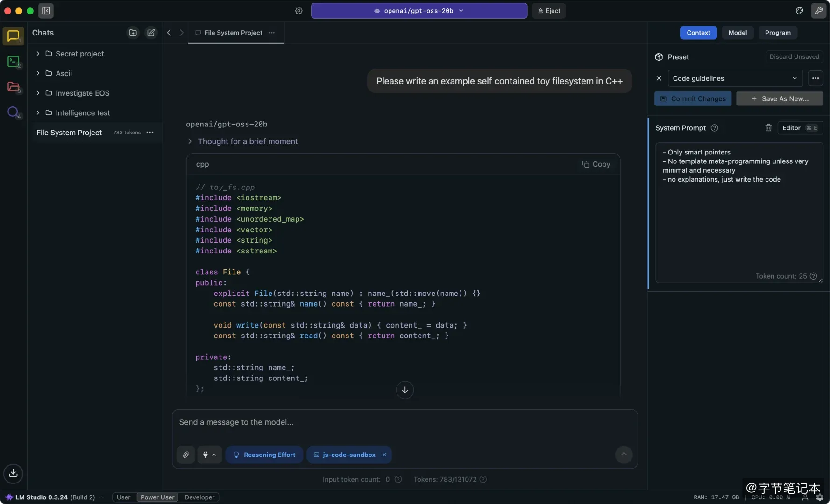Open the integrations plug menu
This screenshot has height=504, width=830.
click(209, 455)
